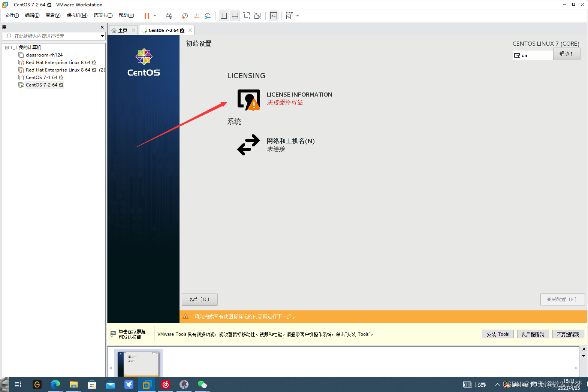
Task: Click the 不要提醒我 button
Action: (568, 334)
